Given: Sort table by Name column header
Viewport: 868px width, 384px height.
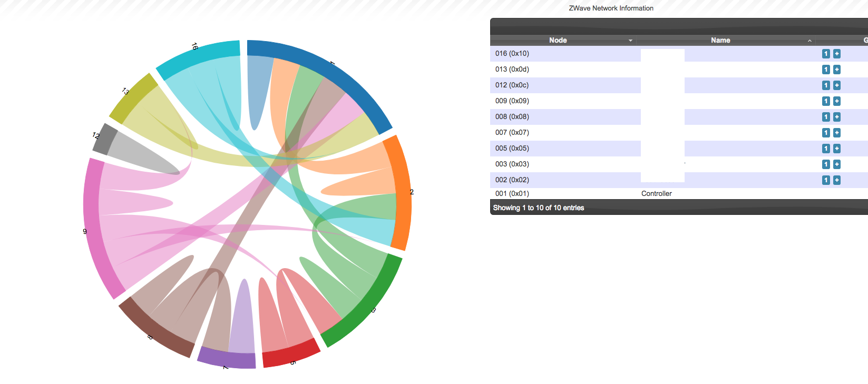Looking at the screenshot, I should pos(726,40).
